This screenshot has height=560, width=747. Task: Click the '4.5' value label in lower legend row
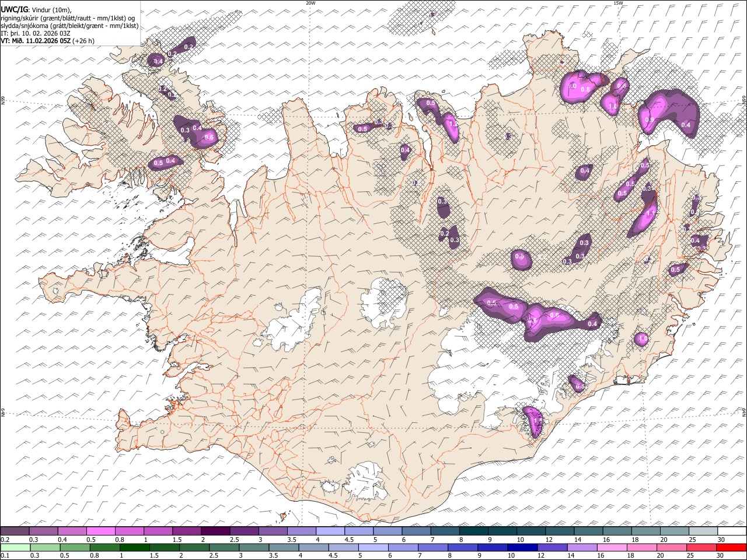[333, 555]
